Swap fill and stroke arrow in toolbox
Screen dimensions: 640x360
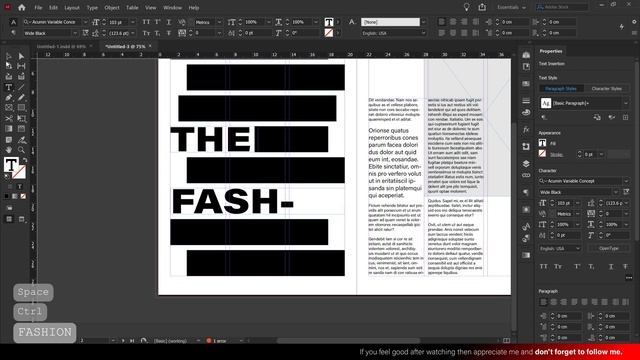tap(25, 160)
